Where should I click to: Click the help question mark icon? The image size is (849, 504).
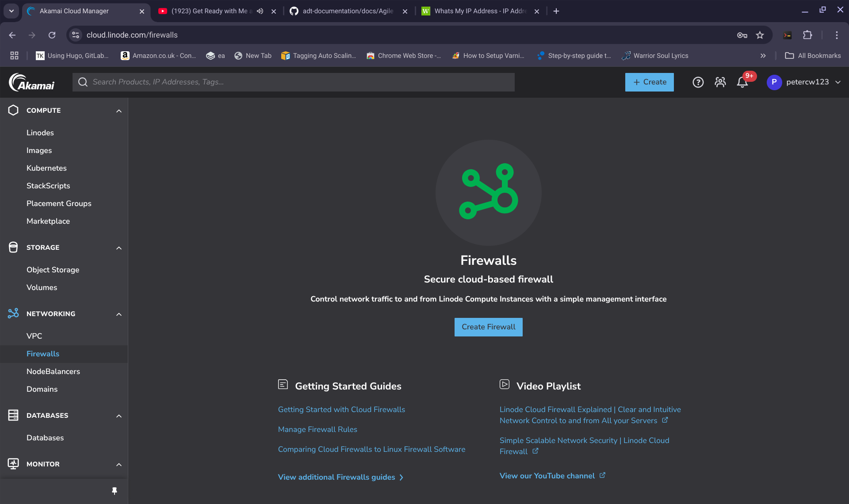698,82
